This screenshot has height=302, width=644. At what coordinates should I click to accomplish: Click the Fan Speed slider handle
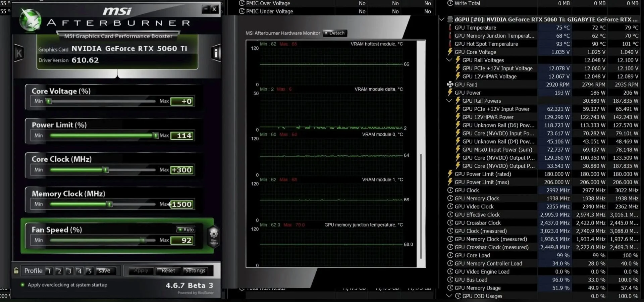[144, 240]
